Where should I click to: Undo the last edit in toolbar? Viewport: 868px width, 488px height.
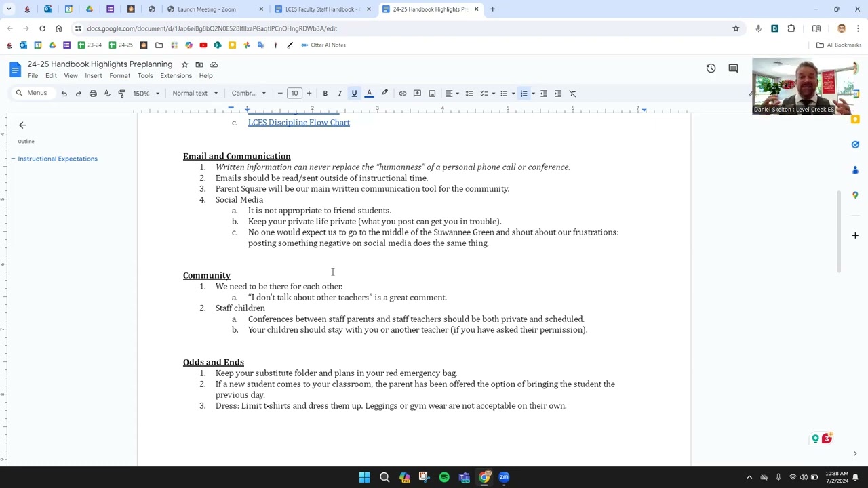tap(64, 94)
